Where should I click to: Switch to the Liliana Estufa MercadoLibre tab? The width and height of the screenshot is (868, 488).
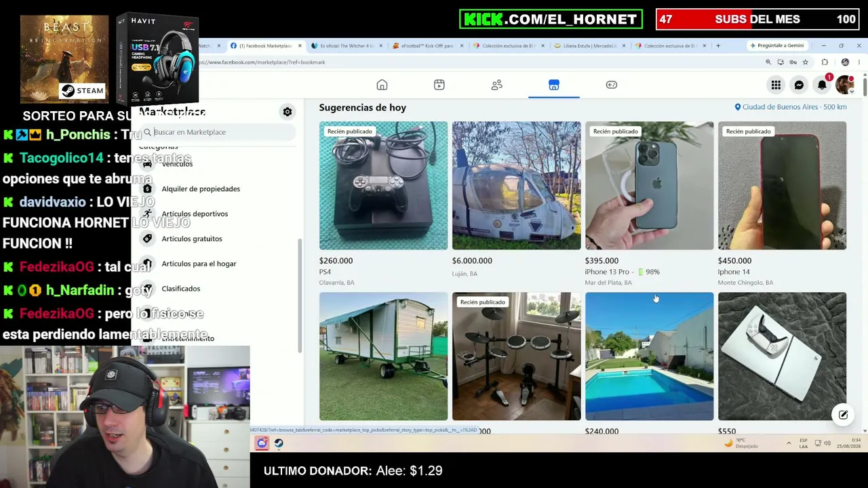coord(590,46)
